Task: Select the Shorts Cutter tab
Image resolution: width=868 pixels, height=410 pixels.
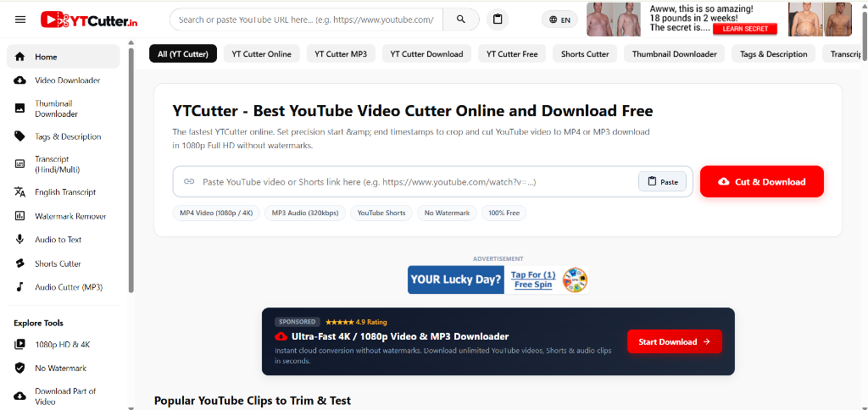Action: click(x=585, y=53)
